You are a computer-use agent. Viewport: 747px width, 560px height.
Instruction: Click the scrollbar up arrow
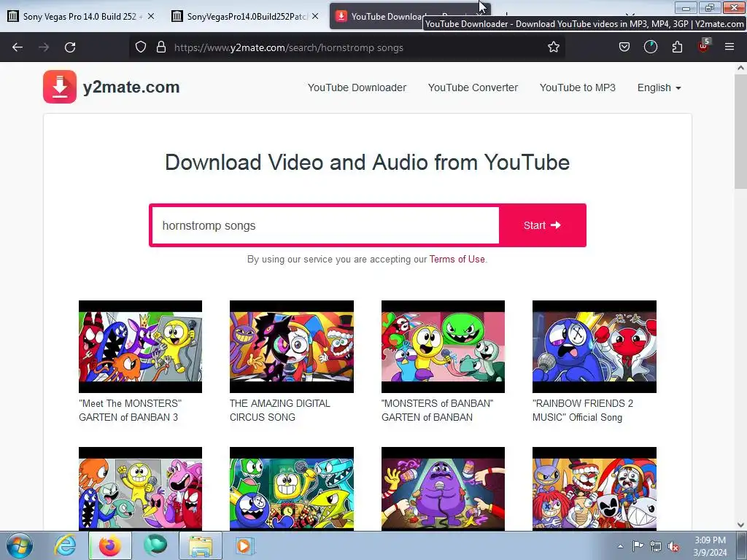740,68
